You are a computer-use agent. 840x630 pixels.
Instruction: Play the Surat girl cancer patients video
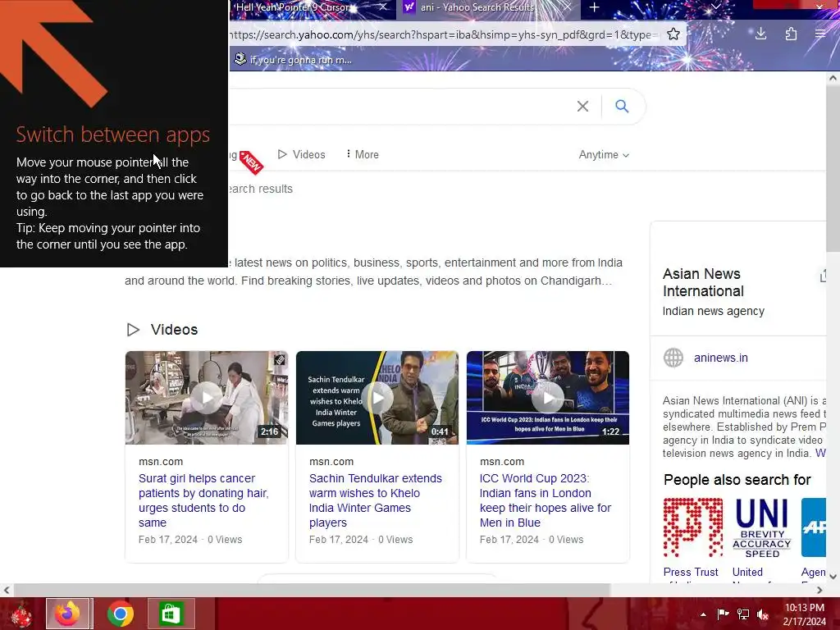207,398
